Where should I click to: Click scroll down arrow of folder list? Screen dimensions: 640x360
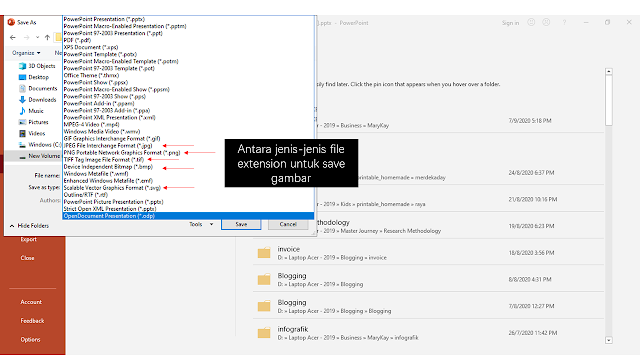[x=609, y=340]
